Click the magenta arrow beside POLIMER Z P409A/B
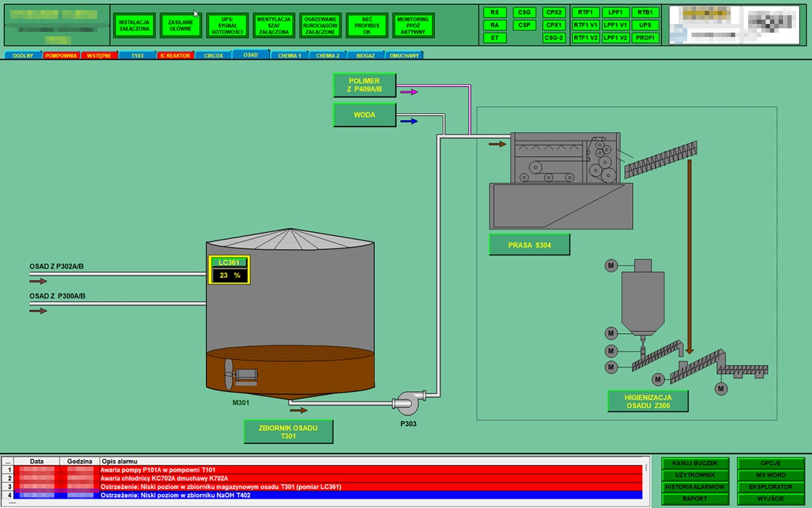The image size is (812, 508). coord(409,92)
